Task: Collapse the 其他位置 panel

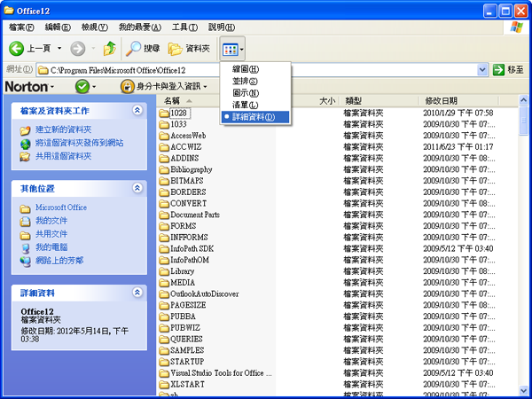Action: tap(137, 188)
